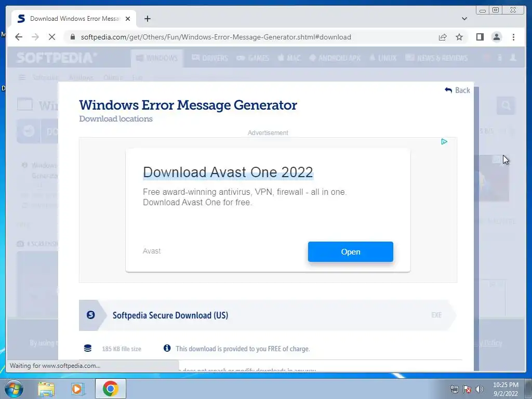Open the Chrome profile avatar
Screen dimensions: 532x399
(496, 37)
